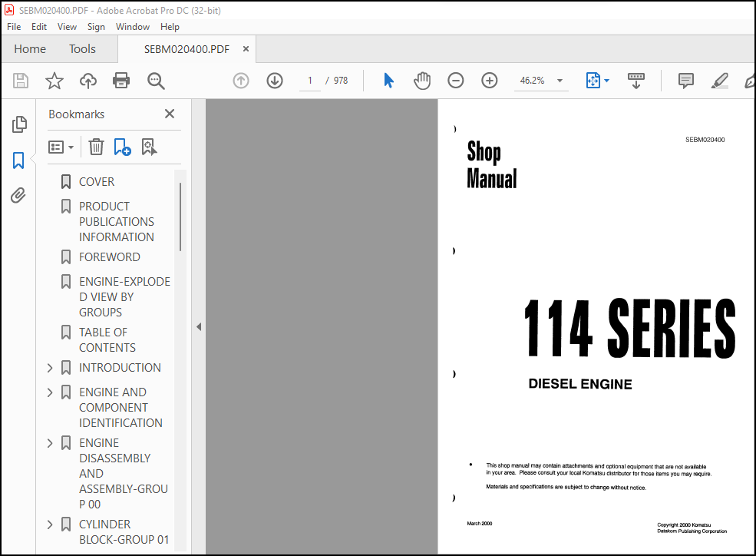Click the SEBM020400 code on page

(x=705, y=140)
